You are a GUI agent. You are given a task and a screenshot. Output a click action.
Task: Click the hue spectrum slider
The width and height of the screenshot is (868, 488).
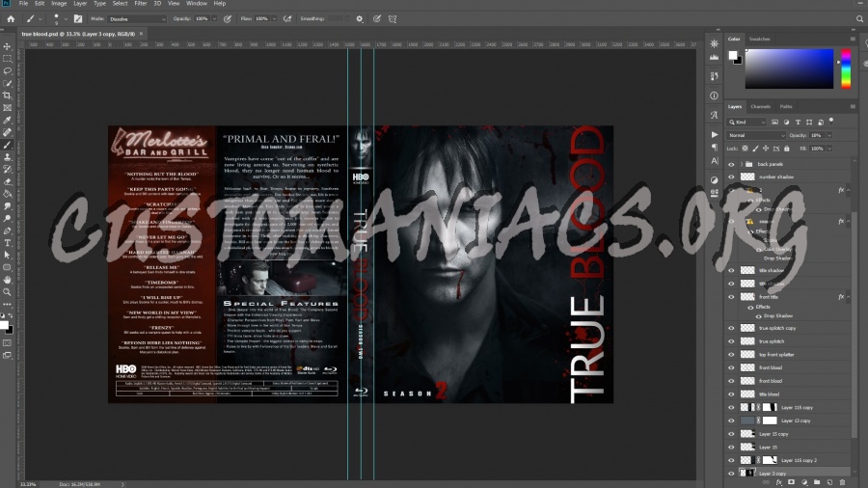click(x=846, y=68)
